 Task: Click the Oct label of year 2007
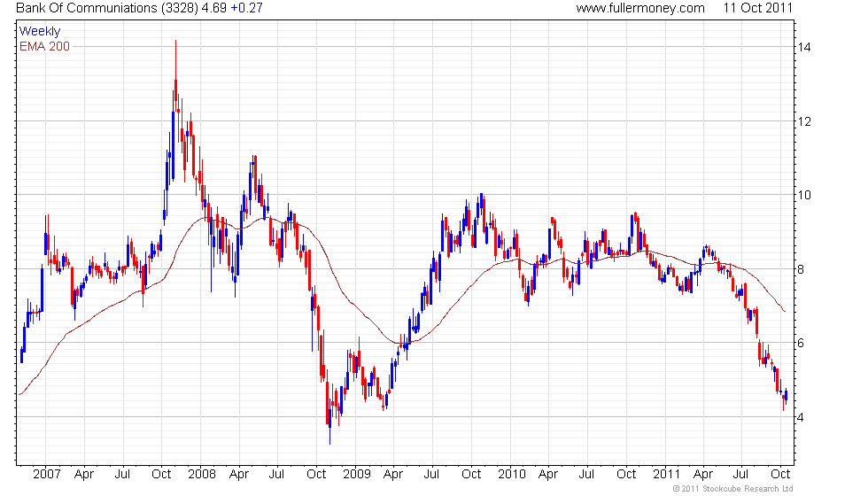click(x=161, y=475)
